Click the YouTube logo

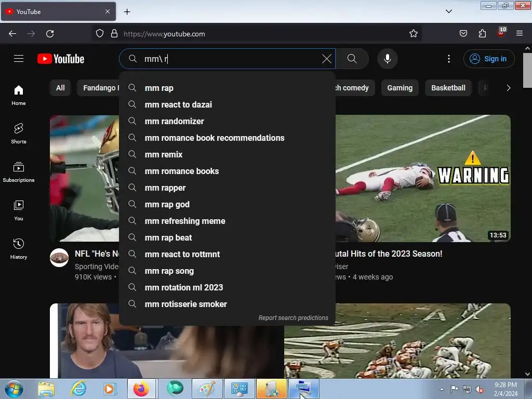(x=61, y=59)
